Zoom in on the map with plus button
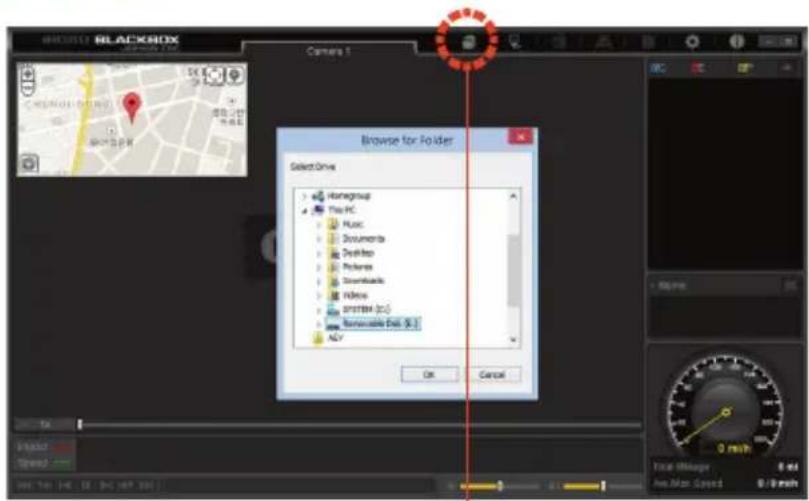The height and width of the screenshot is (501, 809). pyautogui.click(x=28, y=74)
